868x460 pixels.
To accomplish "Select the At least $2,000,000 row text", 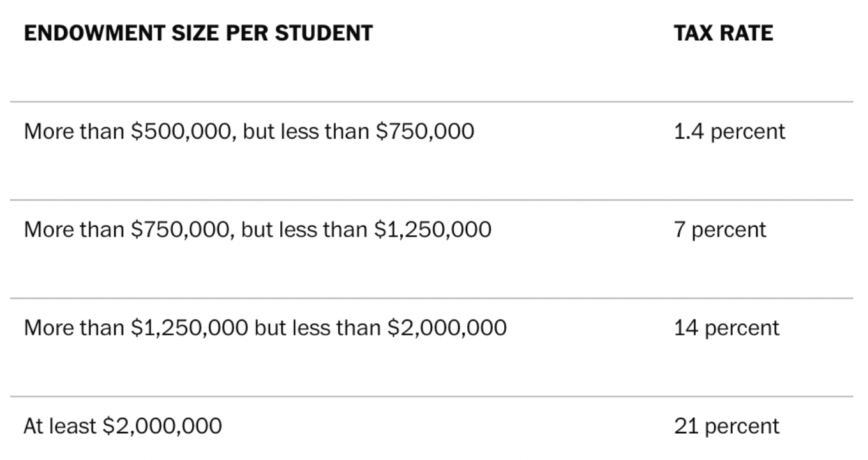I will coord(123,425).
